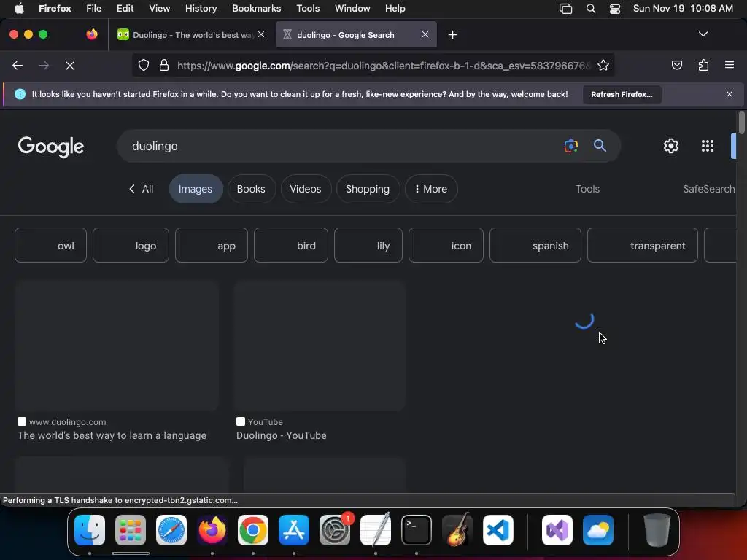This screenshot has height=560, width=747.
Task: Open the Tools menu in the menu bar
Action: click(x=308, y=9)
